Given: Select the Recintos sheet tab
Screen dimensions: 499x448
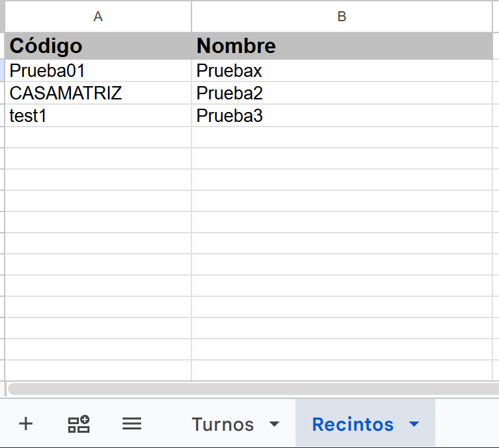Looking at the screenshot, I should (x=353, y=424).
